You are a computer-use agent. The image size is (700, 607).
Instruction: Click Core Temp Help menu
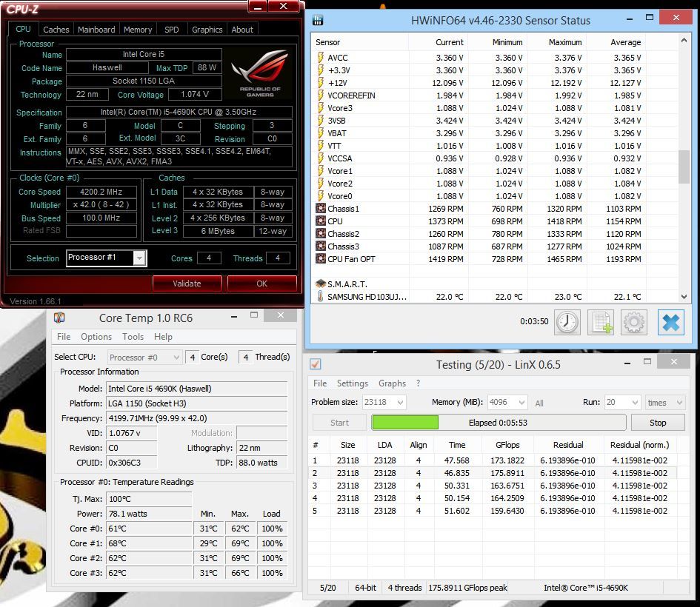[163, 336]
